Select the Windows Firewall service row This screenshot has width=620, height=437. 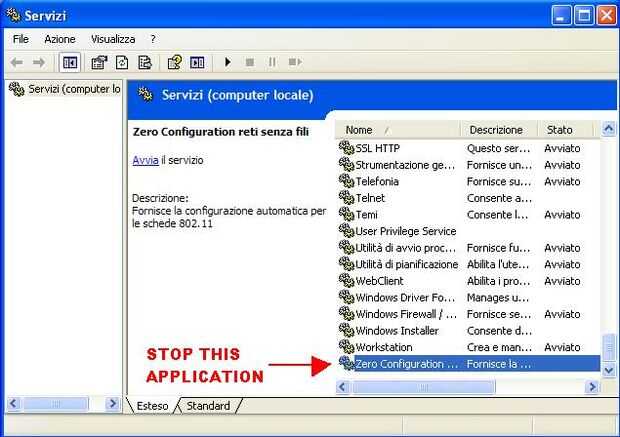coord(468,314)
